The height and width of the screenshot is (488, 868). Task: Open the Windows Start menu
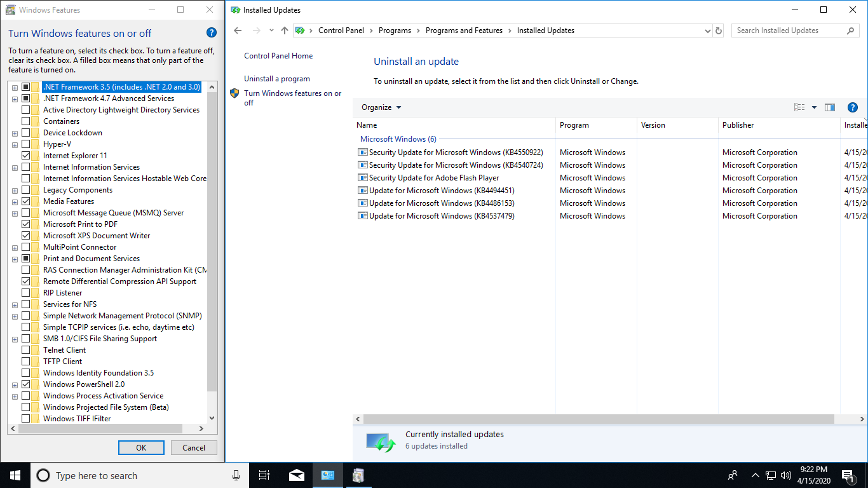[x=15, y=475]
